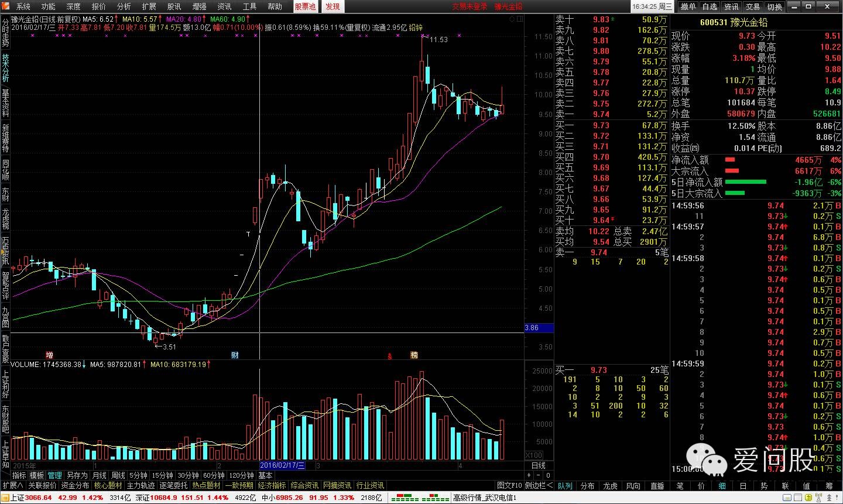
Task: Click the 股票池 button
Action: [305, 6]
